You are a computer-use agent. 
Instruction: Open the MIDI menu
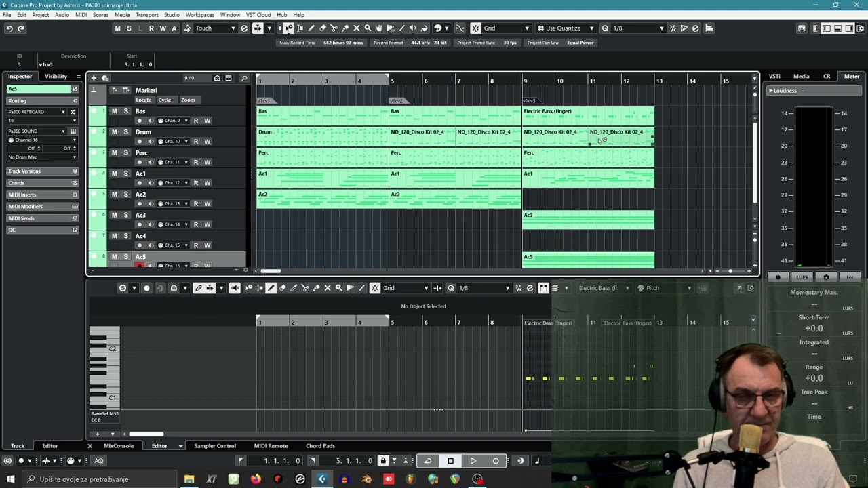[x=81, y=15]
